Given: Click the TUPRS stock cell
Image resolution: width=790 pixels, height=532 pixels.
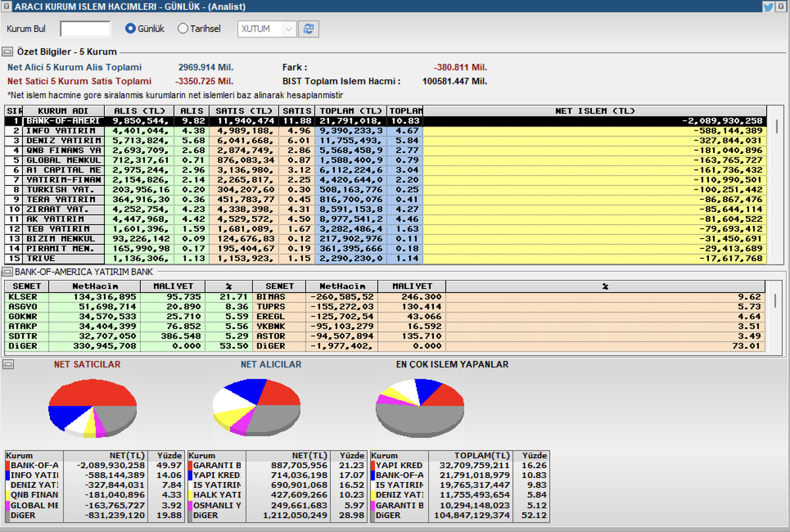Looking at the screenshot, I should tap(279, 307).
